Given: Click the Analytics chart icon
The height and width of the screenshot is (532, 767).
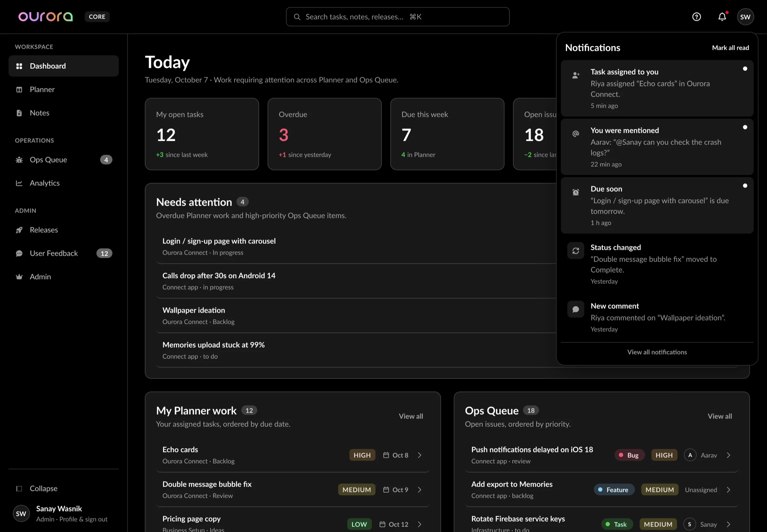Looking at the screenshot, I should coord(19,183).
